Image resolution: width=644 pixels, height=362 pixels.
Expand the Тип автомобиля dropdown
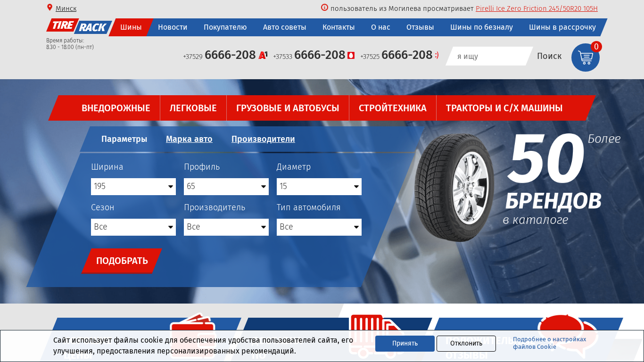pyautogui.click(x=319, y=227)
